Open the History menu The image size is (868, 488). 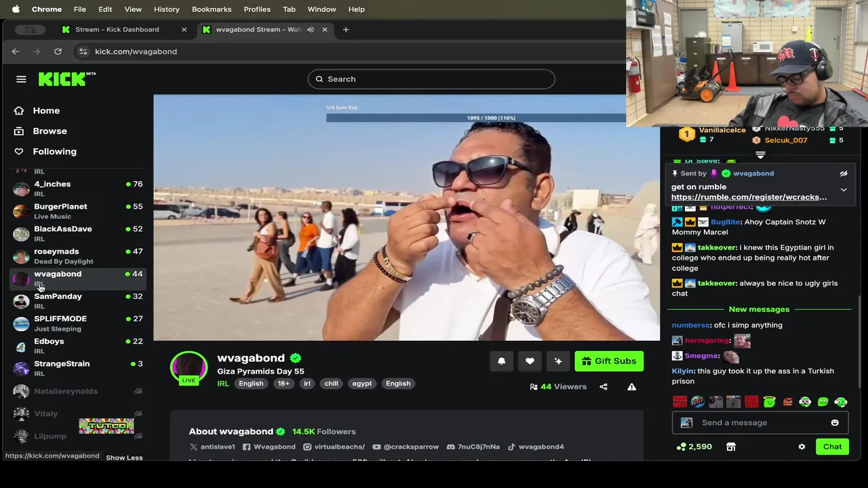(166, 9)
